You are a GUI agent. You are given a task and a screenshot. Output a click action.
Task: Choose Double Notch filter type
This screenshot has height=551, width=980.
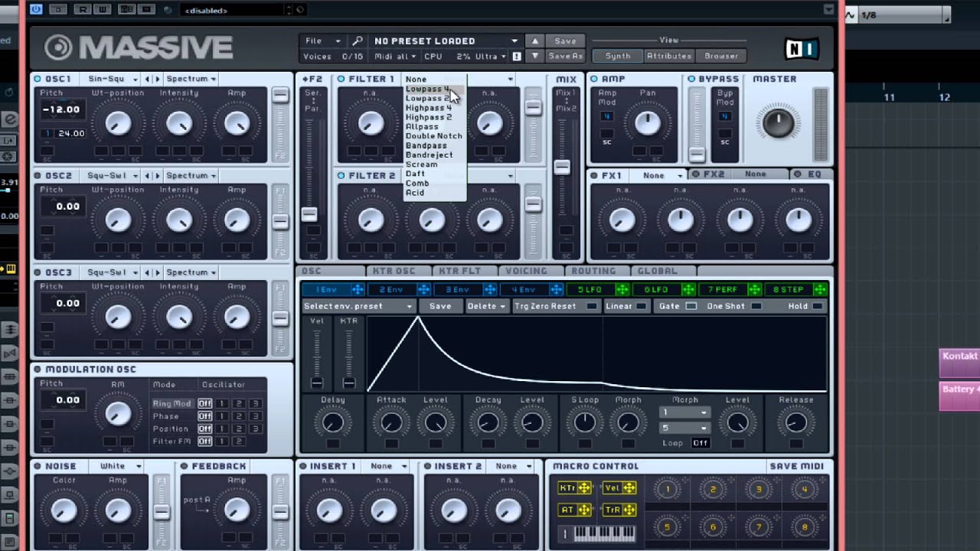[433, 136]
